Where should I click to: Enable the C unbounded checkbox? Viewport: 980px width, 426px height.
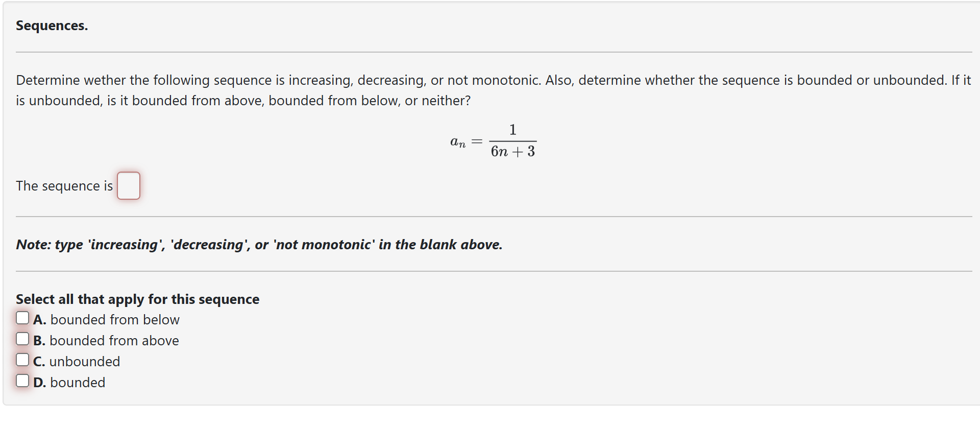point(22,359)
